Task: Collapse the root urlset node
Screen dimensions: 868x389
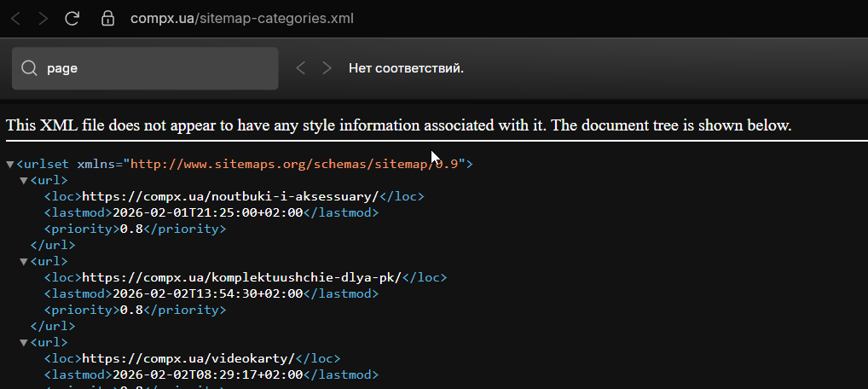Action: pyautogui.click(x=9, y=164)
